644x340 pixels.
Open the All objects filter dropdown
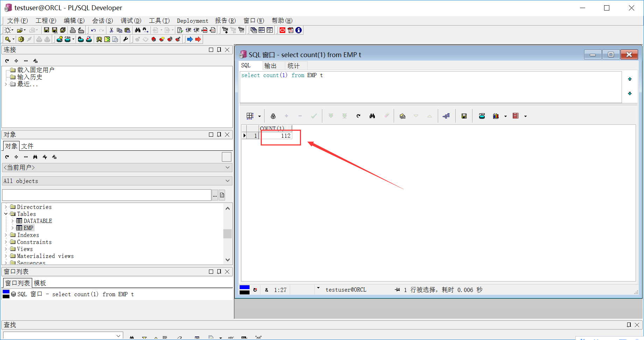[x=117, y=181]
